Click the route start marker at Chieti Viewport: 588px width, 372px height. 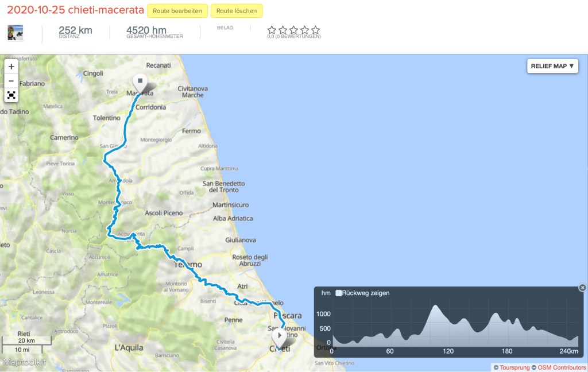click(279, 336)
